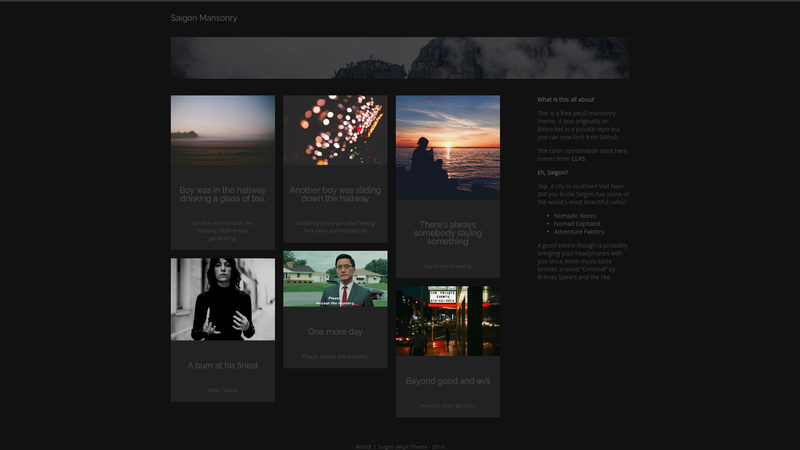This screenshot has width=800, height=450.
Task: Open the Saigon Mansonry site title
Action: click(204, 18)
